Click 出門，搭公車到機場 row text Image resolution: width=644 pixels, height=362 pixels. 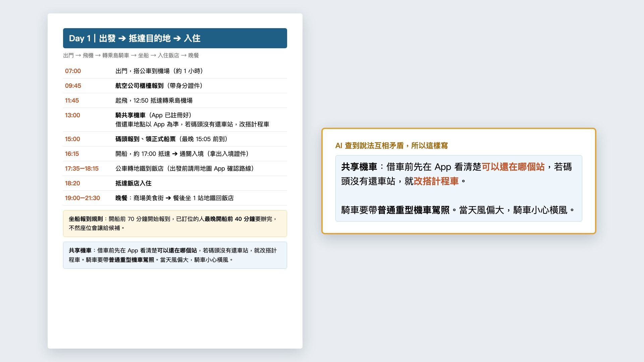tap(159, 71)
